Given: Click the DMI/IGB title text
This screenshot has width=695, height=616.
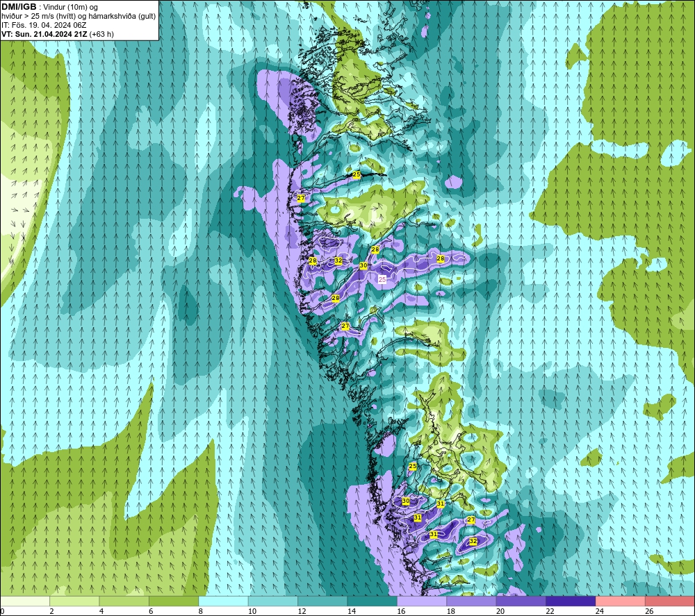Looking at the screenshot, I should click(x=19, y=7).
